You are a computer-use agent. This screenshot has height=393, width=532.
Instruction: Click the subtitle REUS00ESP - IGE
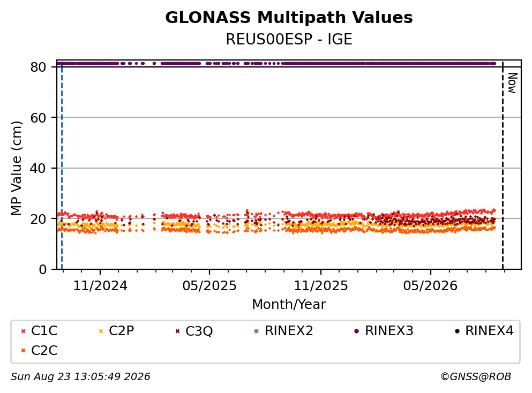(289, 39)
